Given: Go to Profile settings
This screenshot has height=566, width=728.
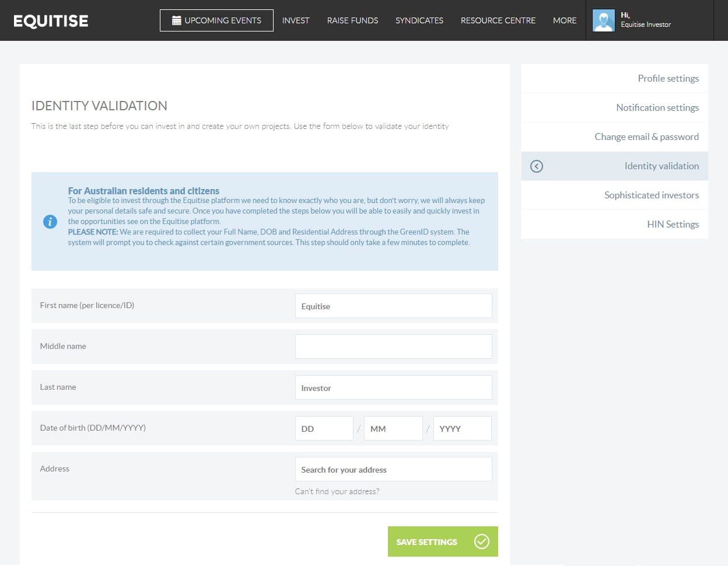Looking at the screenshot, I should click(x=614, y=78).
